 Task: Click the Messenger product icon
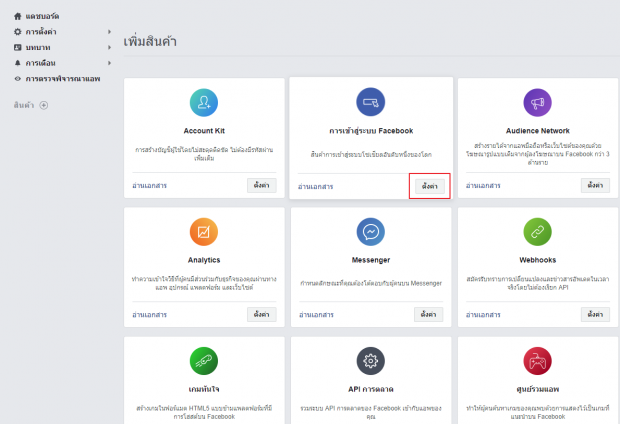(370, 232)
